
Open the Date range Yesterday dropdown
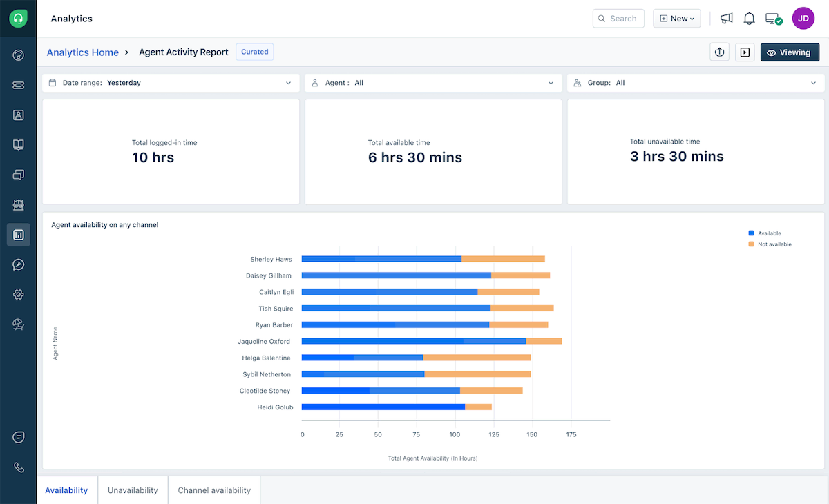click(x=170, y=82)
